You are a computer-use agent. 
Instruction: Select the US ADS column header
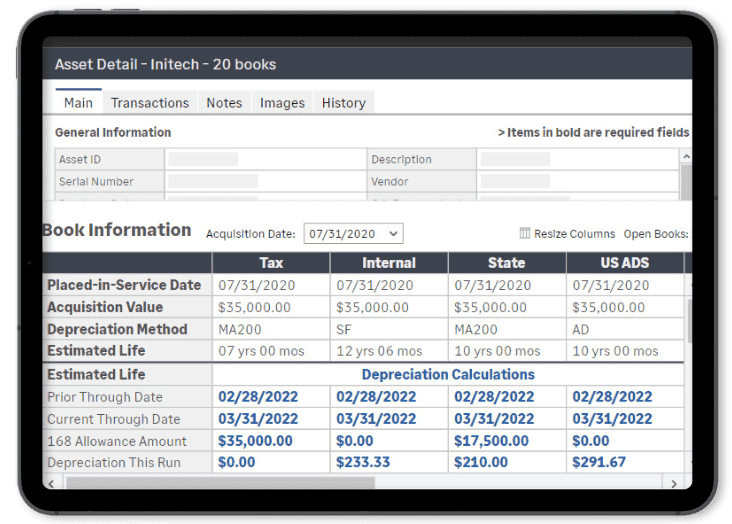[625, 262]
